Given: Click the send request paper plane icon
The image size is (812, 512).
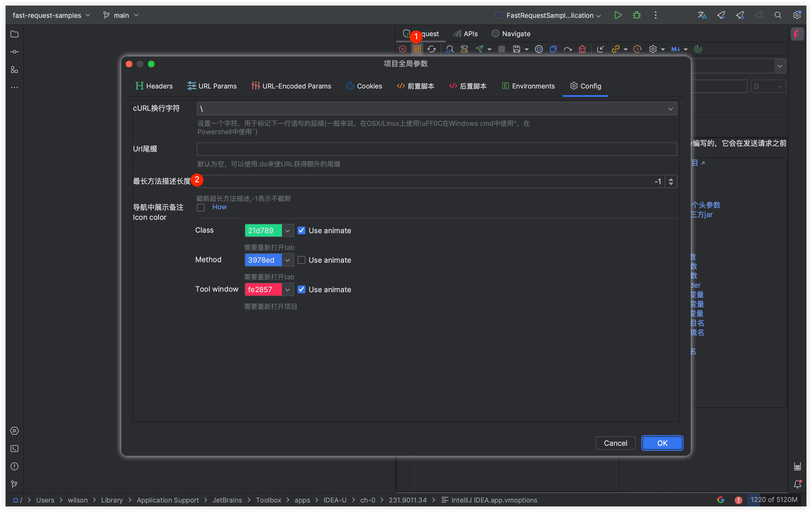Looking at the screenshot, I should pos(479,49).
